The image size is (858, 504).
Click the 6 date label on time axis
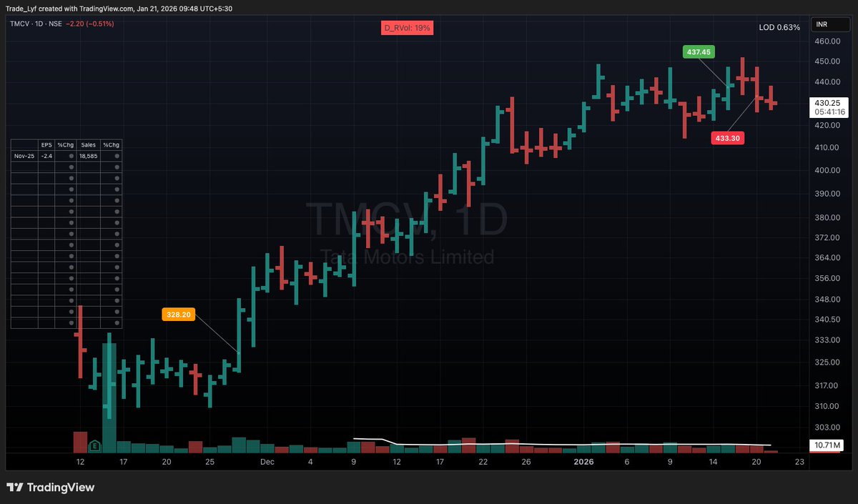click(627, 463)
